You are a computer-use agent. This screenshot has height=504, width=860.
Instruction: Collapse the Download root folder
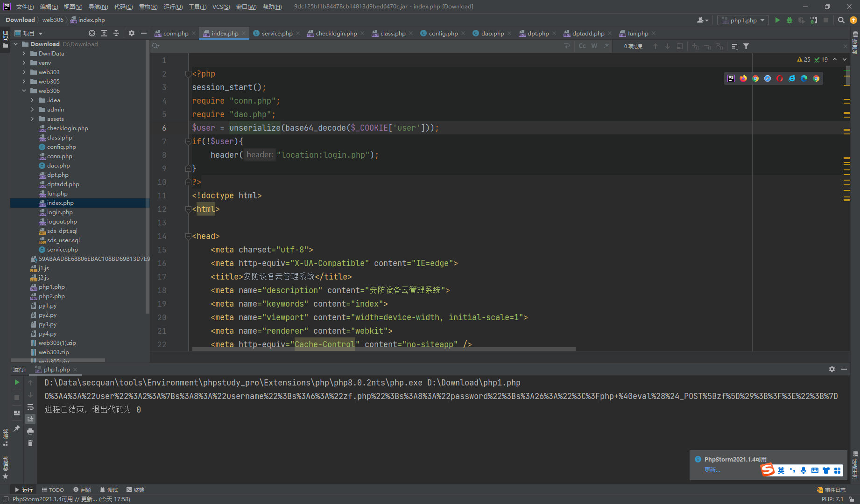tap(16, 44)
